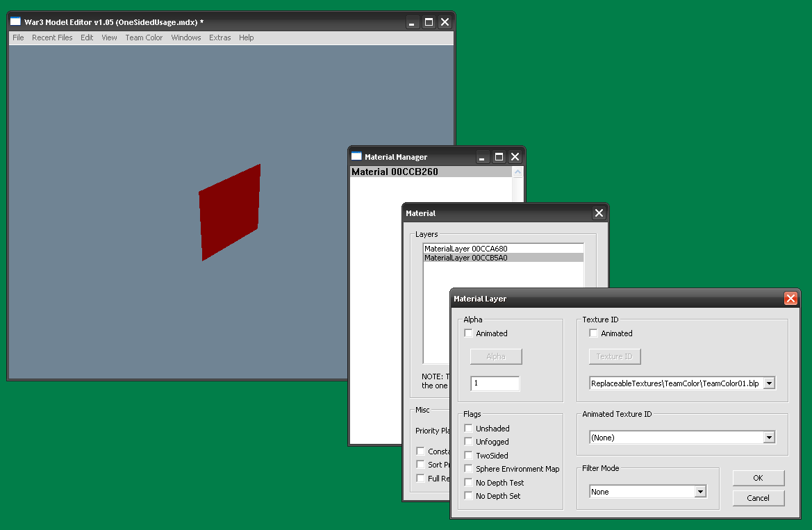Select MaterialLayer 00CCA680 in Layers list
The width and height of the screenshot is (812, 530).
tap(504, 249)
